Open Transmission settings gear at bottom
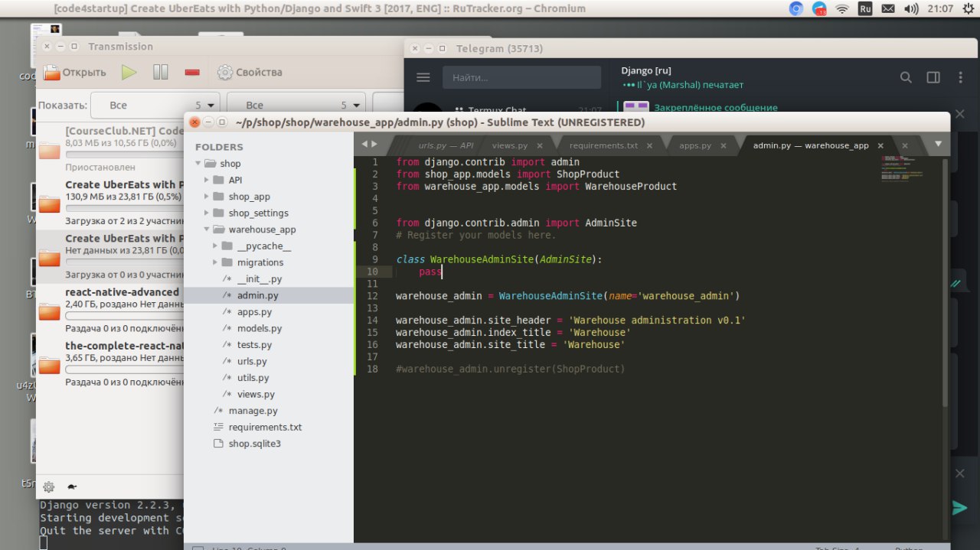 pos(49,487)
